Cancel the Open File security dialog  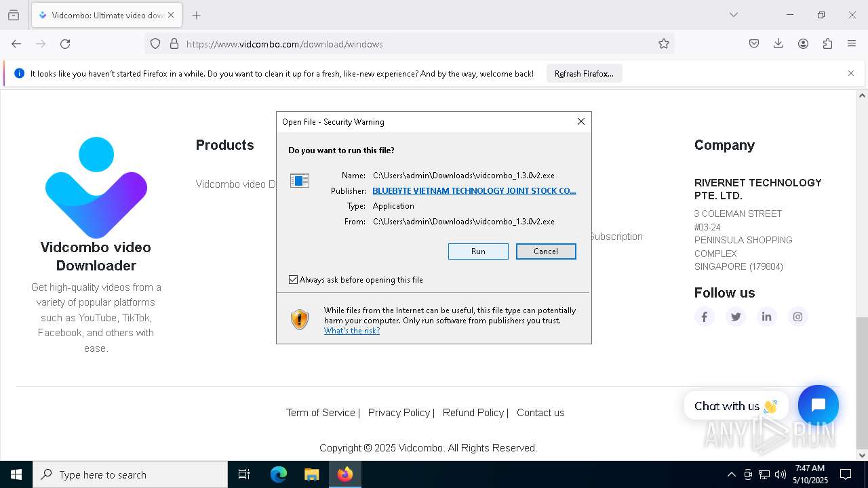coord(546,251)
